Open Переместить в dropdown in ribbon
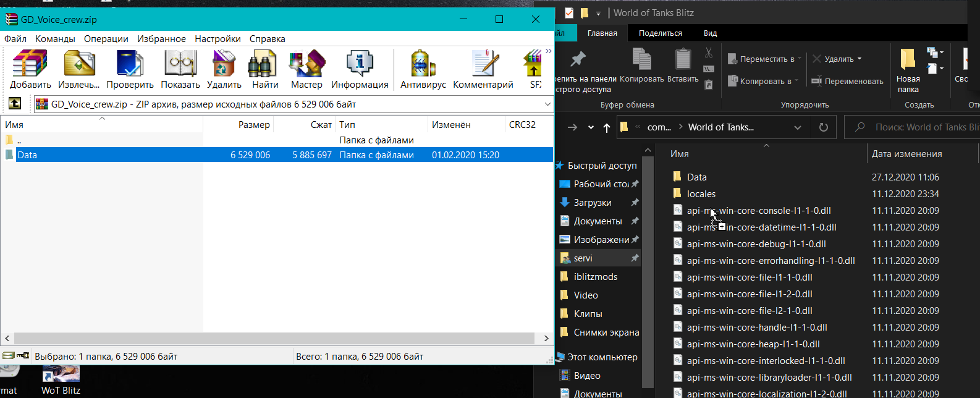This screenshot has width=980, height=398. [764, 59]
